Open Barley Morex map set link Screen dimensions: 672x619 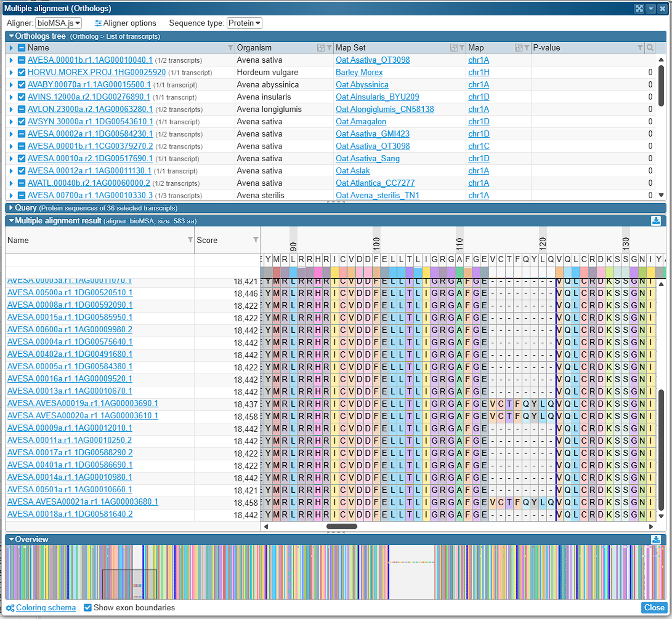click(x=359, y=72)
